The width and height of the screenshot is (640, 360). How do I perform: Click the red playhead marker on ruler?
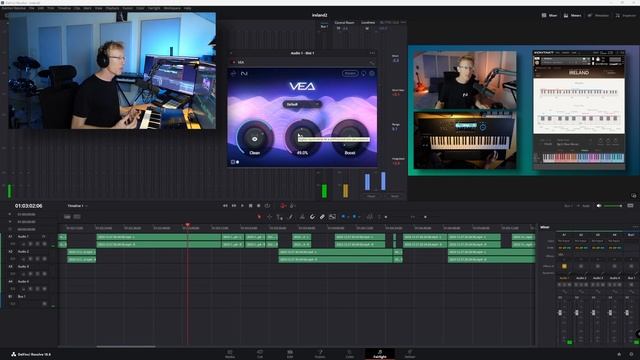[x=187, y=224]
